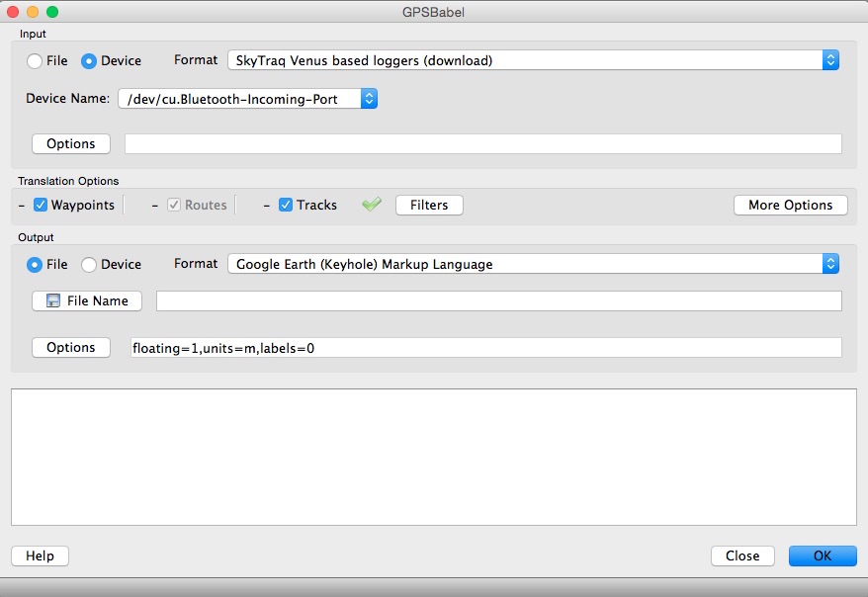Toggle the Waypoints checkbox
868x597 pixels.
pyautogui.click(x=41, y=206)
